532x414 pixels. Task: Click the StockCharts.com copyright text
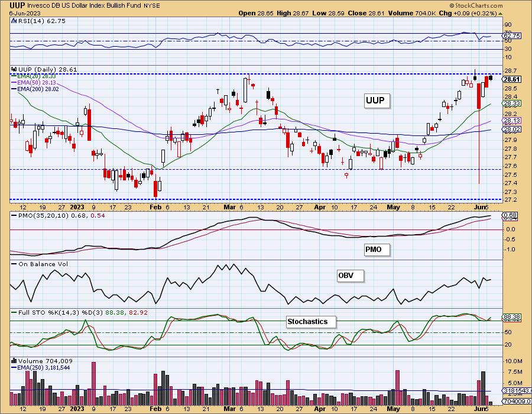click(476, 5)
